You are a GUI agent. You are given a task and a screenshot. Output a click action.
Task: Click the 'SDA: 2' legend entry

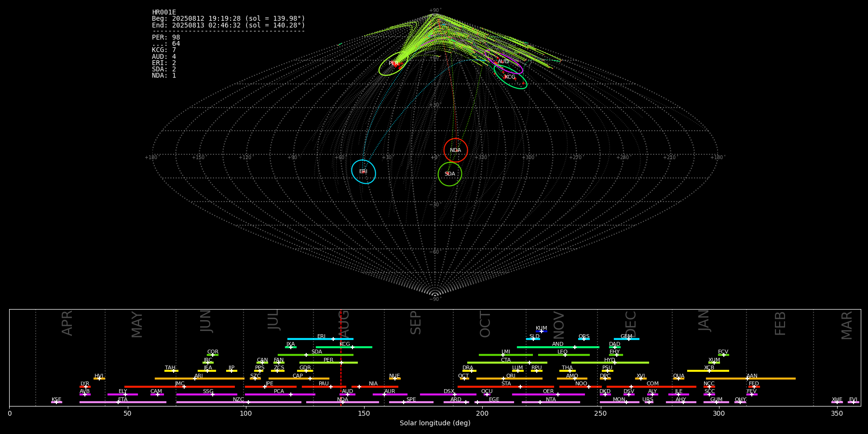[164, 69]
